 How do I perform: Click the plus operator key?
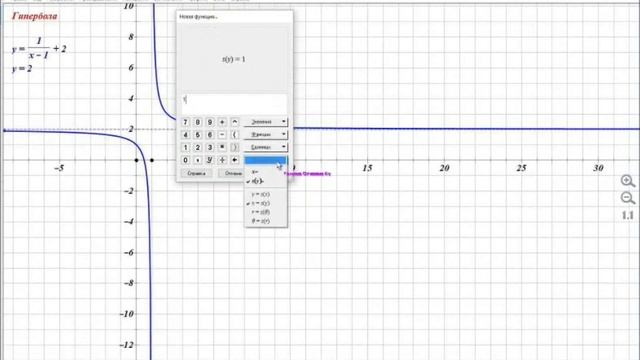pos(222,122)
